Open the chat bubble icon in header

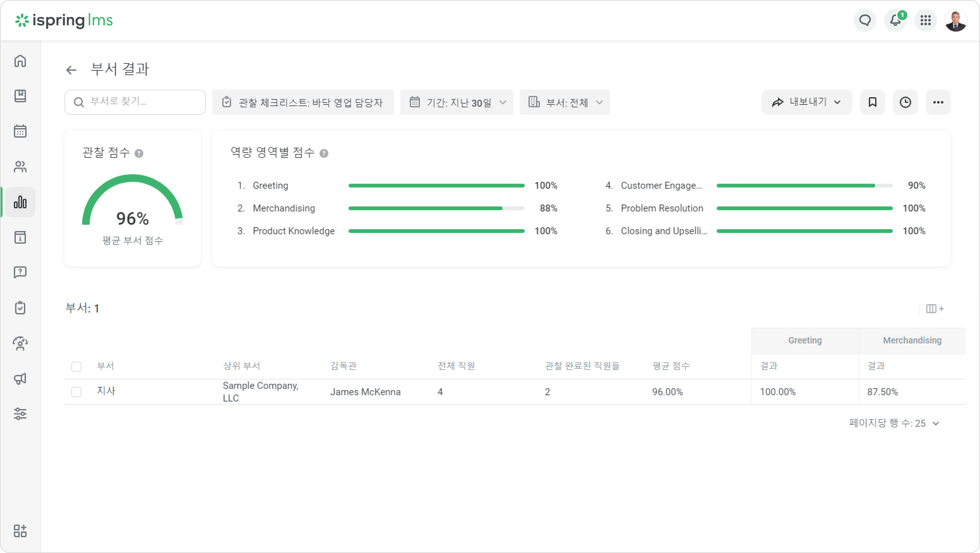click(865, 20)
